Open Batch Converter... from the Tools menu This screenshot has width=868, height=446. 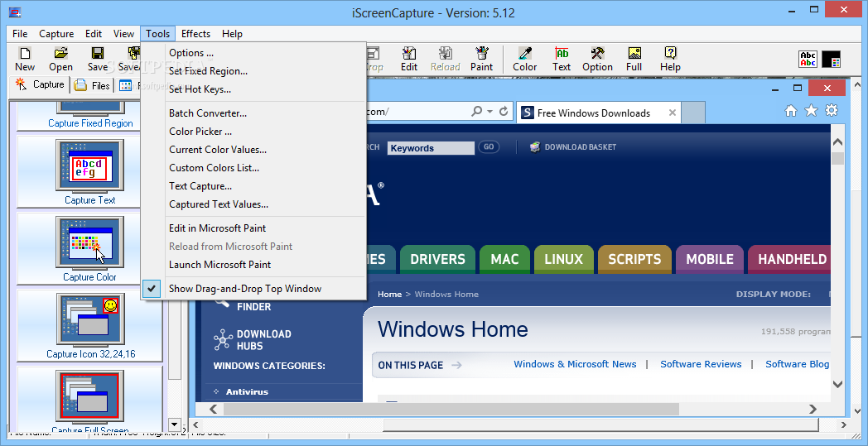[253, 113]
